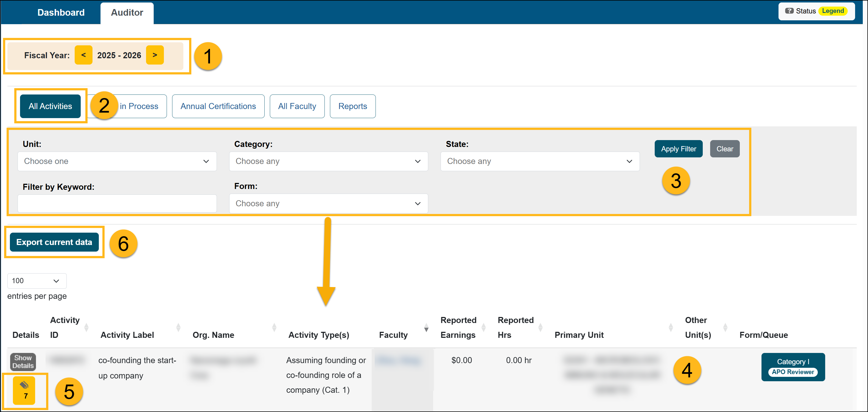Open the Unit 'Choose one' dropdown
The image size is (868, 412).
click(x=117, y=161)
